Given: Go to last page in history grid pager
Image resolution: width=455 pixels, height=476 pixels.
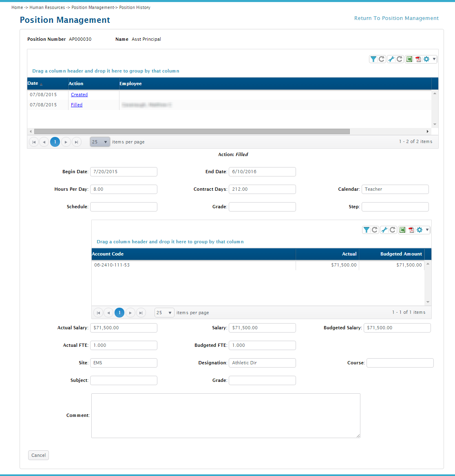Looking at the screenshot, I should (x=77, y=142).
